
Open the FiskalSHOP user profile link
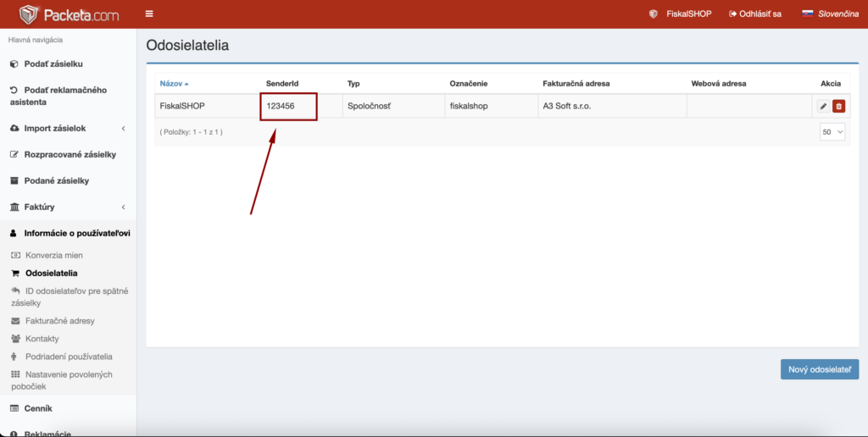coord(680,14)
